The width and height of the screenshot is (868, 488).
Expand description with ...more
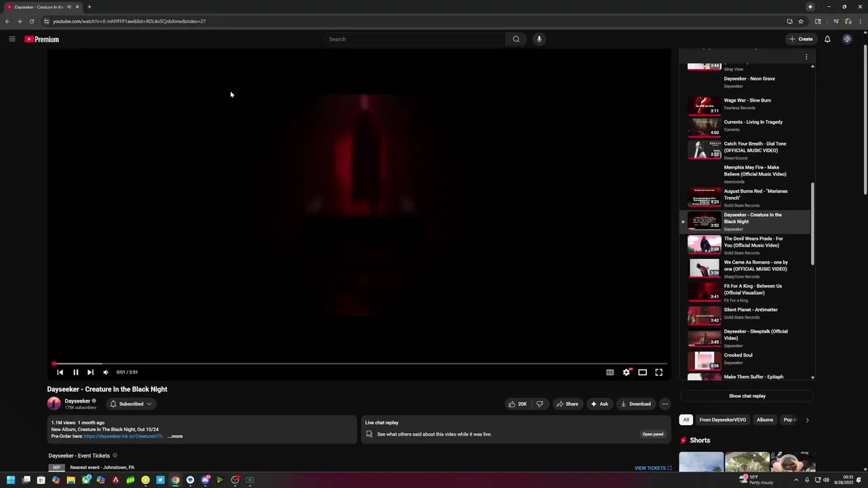point(175,436)
